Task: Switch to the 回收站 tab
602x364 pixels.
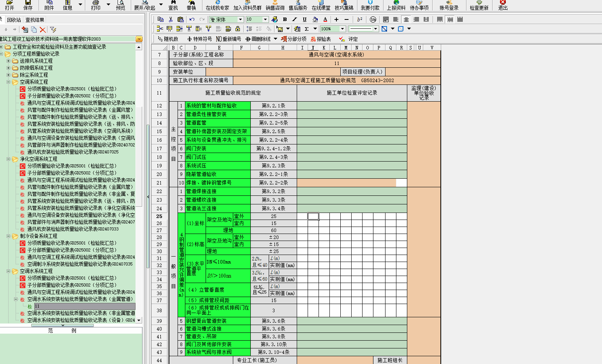Action: pyautogui.click(x=14, y=20)
